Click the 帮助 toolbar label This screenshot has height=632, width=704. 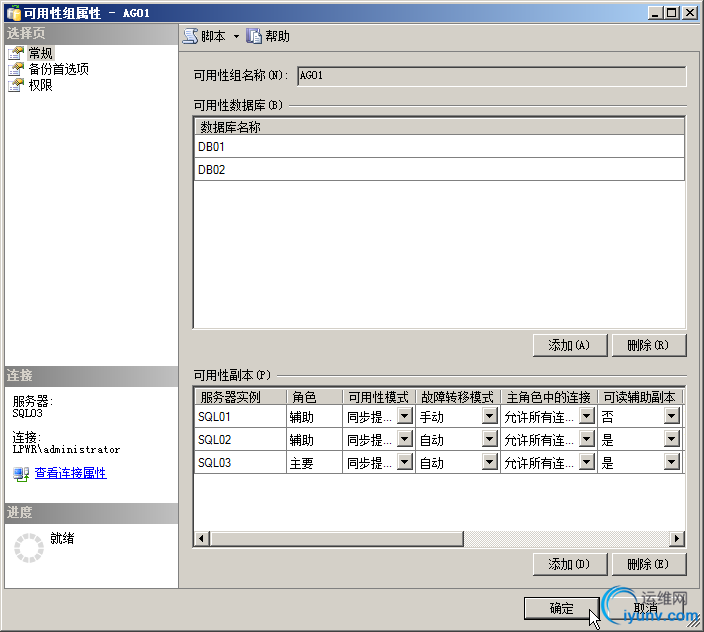click(x=277, y=36)
